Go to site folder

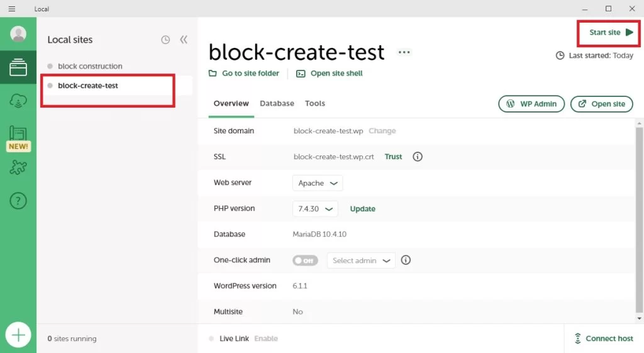pos(244,74)
